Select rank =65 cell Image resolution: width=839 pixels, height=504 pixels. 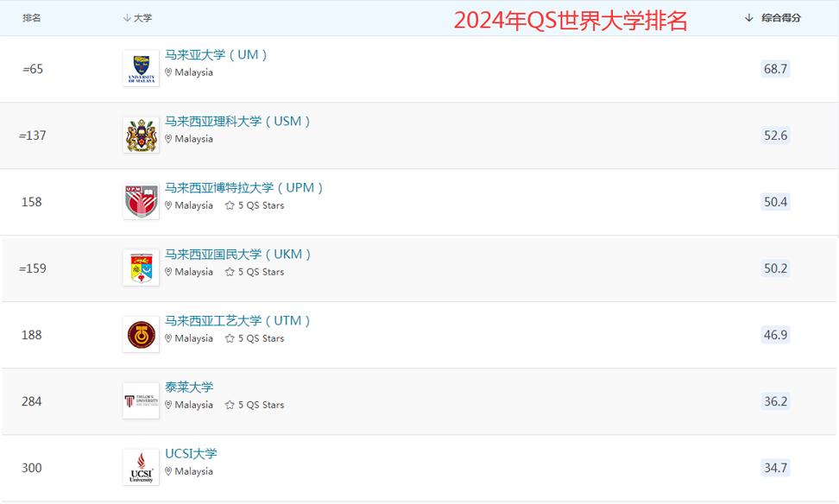pyautogui.click(x=33, y=69)
